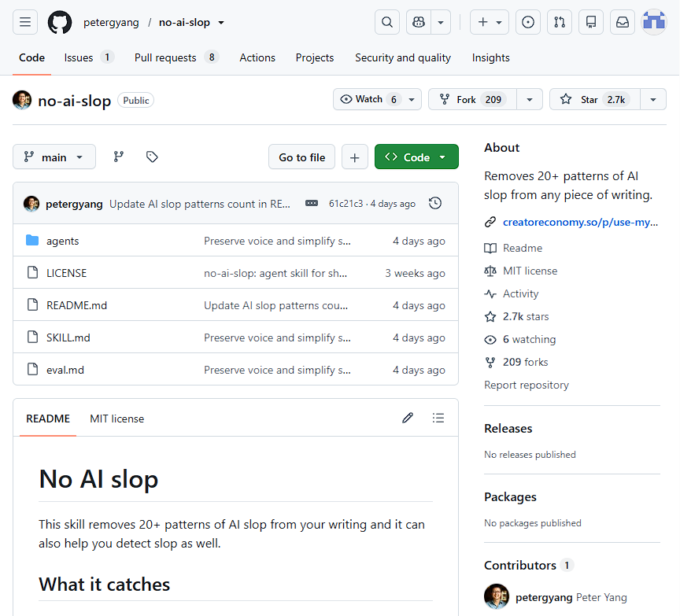Open the global navigation hamburger menu
The image size is (680, 616).
[x=25, y=22]
